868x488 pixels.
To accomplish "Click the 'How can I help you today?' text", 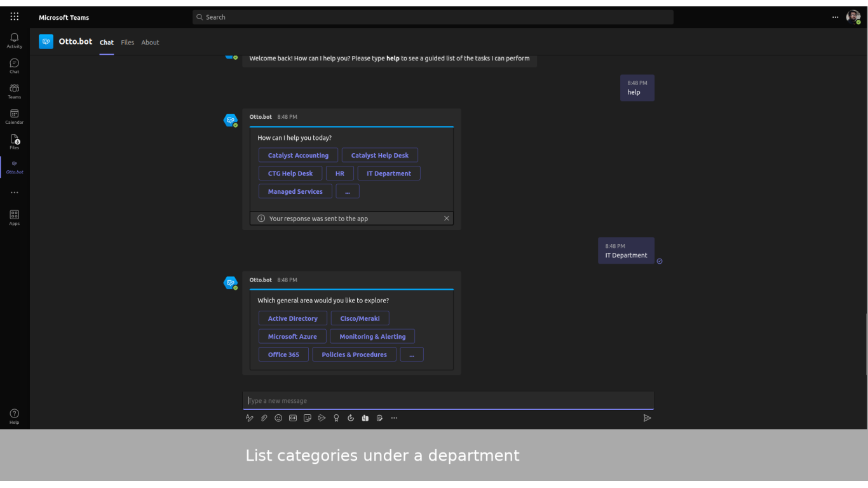I will click(x=295, y=138).
